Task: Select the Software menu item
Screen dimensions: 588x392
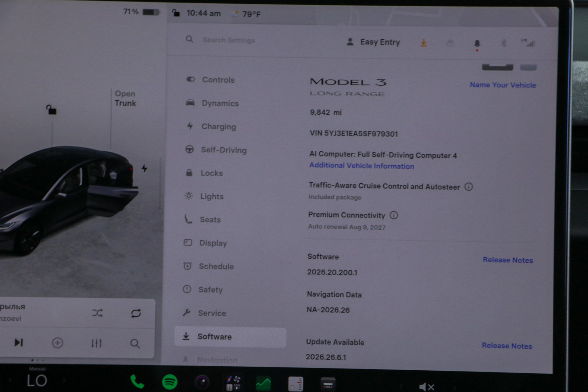Action: coord(230,337)
